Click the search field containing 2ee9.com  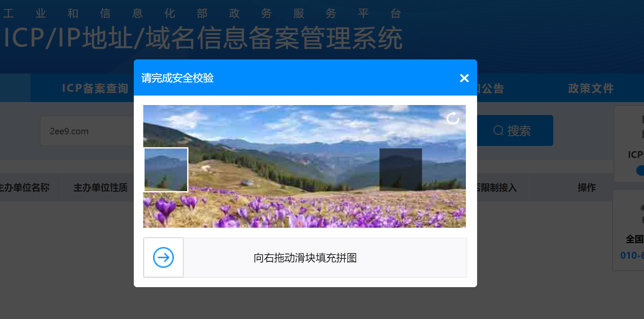click(87, 131)
